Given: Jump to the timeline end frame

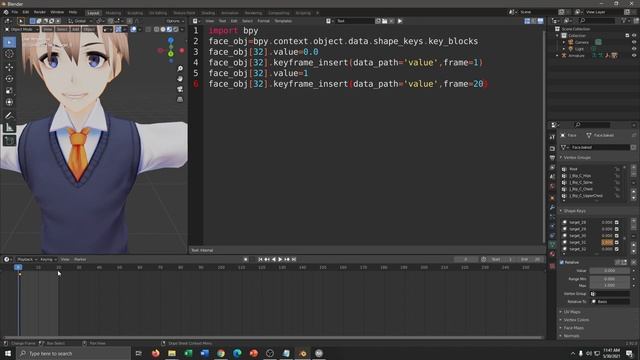Looking at the screenshot, I should point(294,259).
